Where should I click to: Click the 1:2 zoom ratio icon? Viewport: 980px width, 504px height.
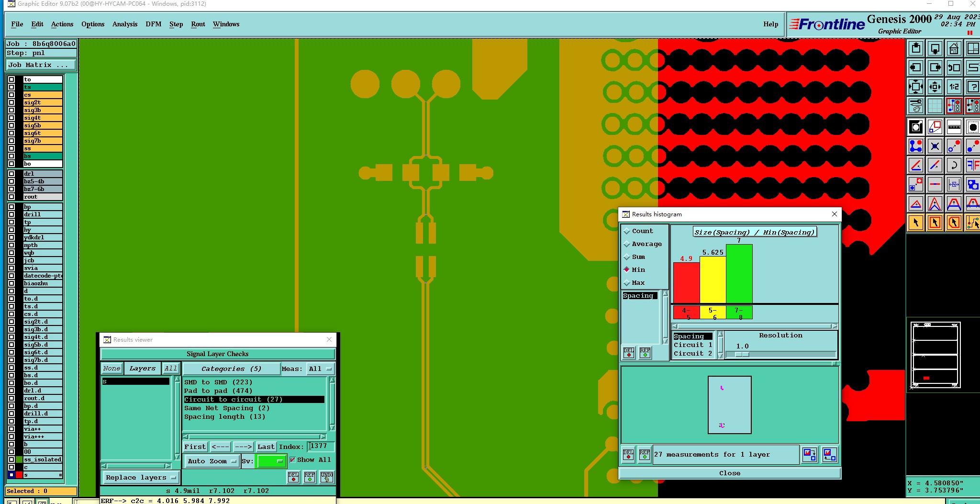click(x=954, y=87)
